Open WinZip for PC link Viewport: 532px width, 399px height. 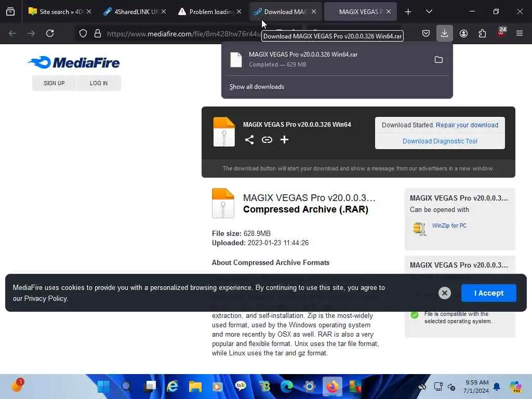click(x=449, y=225)
